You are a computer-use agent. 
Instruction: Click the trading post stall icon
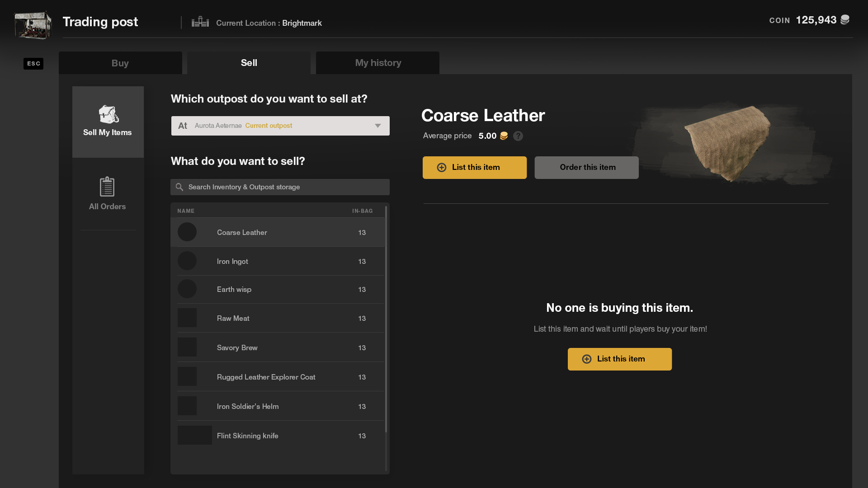pyautogui.click(x=33, y=24)
